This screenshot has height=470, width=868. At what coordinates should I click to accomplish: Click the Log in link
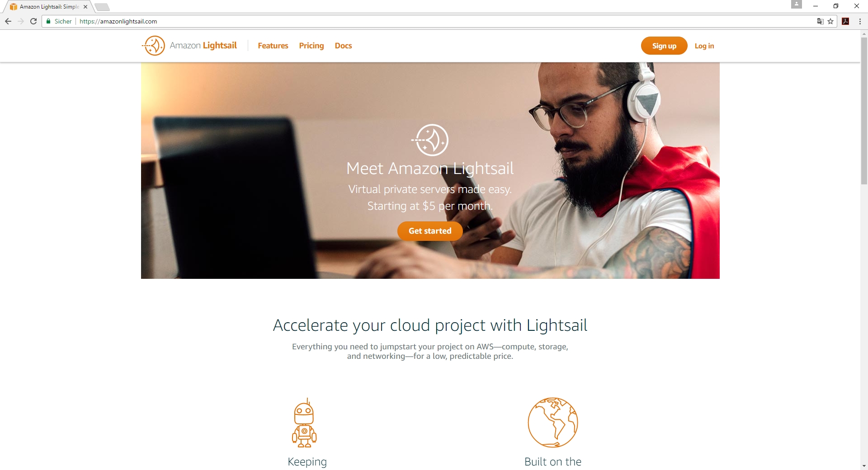click(704, 46)
